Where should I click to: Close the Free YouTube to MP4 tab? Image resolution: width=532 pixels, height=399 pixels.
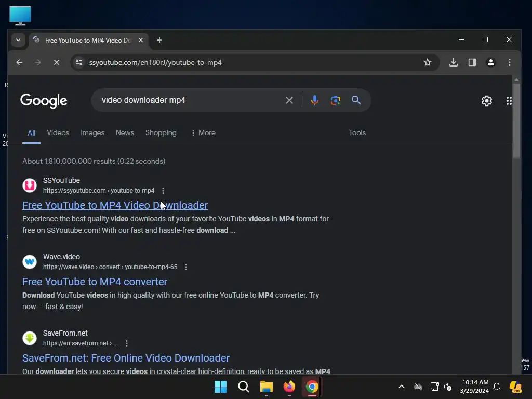point(141,40)
